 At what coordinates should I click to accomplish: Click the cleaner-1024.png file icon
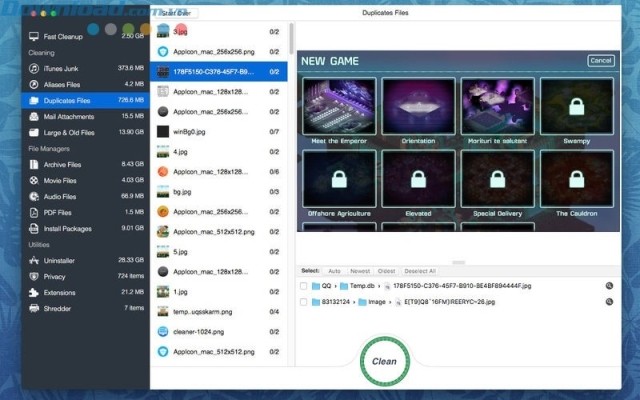(x=163, y=331)
